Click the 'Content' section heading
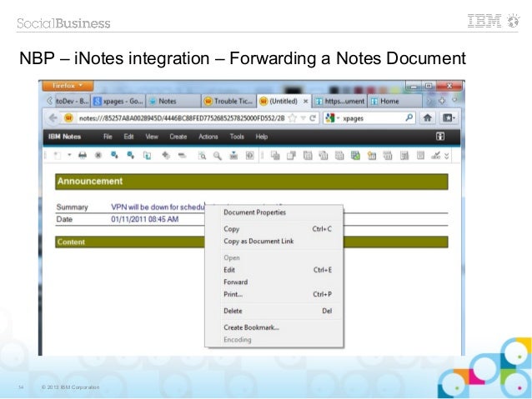 click(71, 242)
